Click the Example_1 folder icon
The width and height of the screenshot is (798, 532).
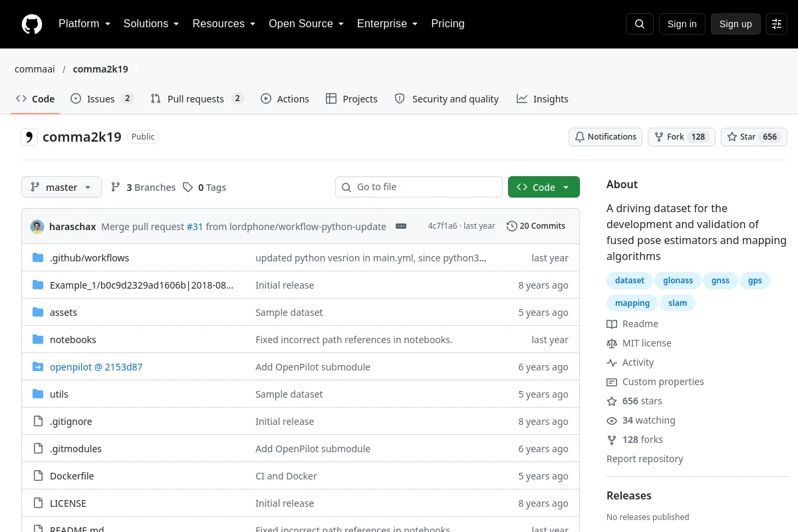pos(38,285)
